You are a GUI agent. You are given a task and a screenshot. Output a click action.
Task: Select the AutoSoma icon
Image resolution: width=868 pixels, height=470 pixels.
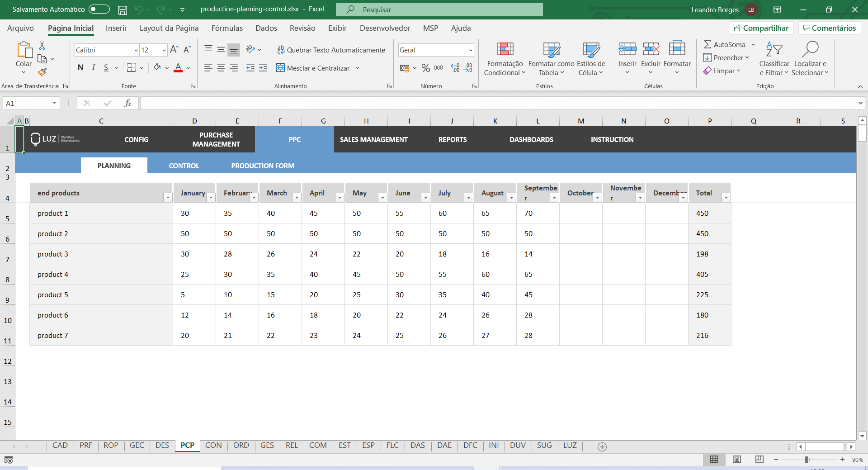click(709, 44)
